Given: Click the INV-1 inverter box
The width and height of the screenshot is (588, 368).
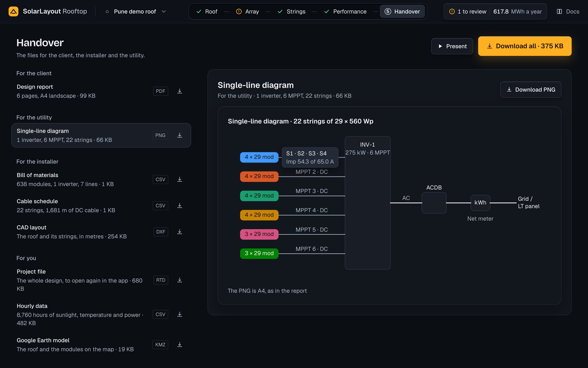Looking at the screenshot, I should 368,203.
